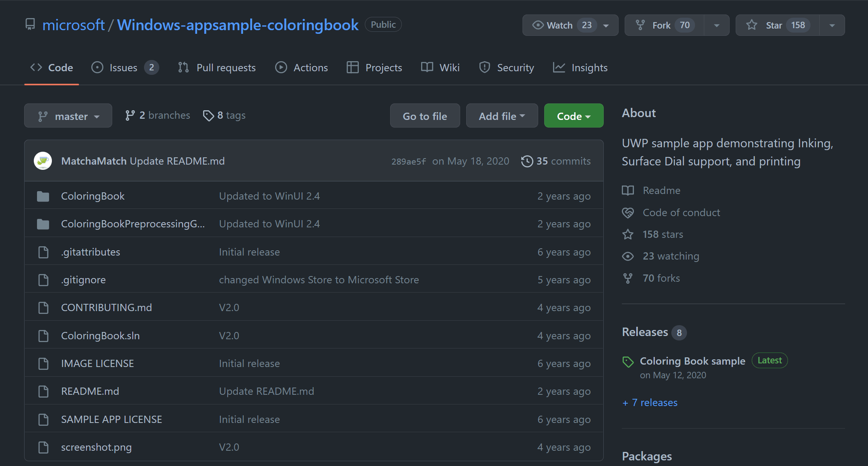Open the master branch dropdown

[68, 115]
